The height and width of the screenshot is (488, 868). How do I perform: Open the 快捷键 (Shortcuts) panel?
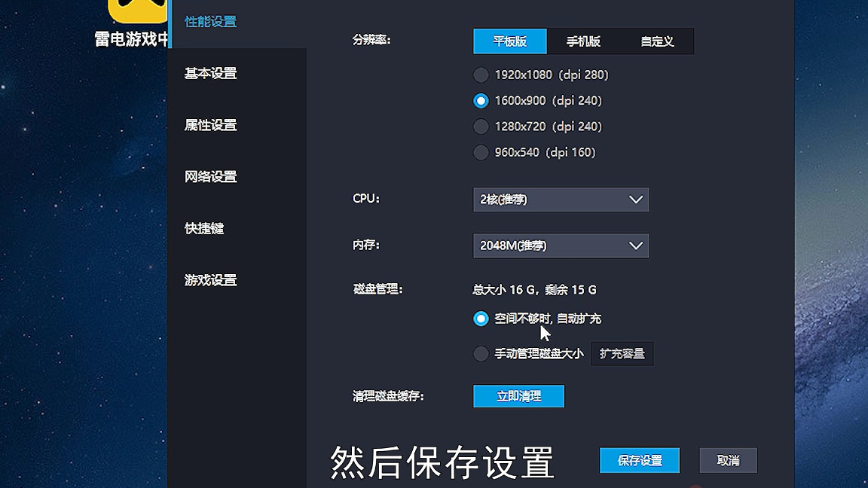pos(203,228)
